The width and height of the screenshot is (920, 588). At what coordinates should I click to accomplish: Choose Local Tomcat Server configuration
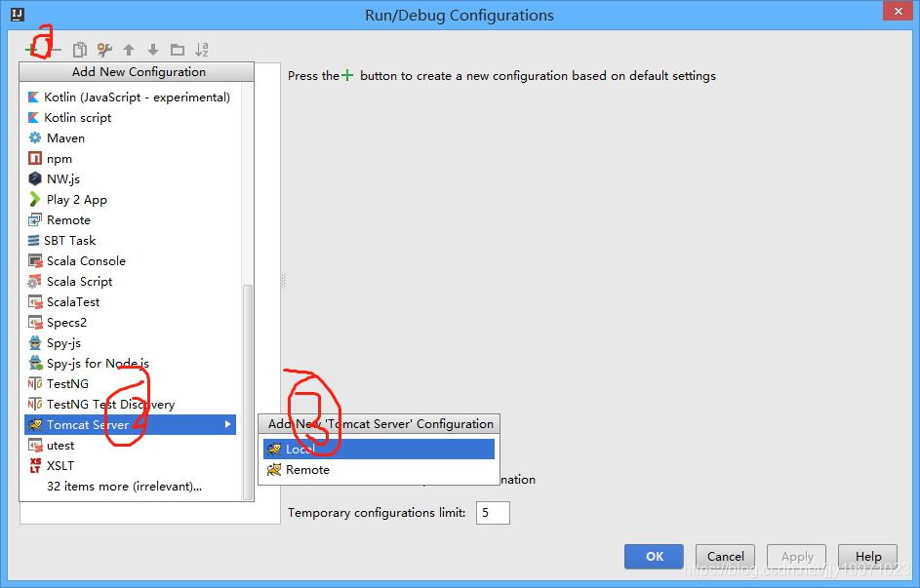click(380, 450)
